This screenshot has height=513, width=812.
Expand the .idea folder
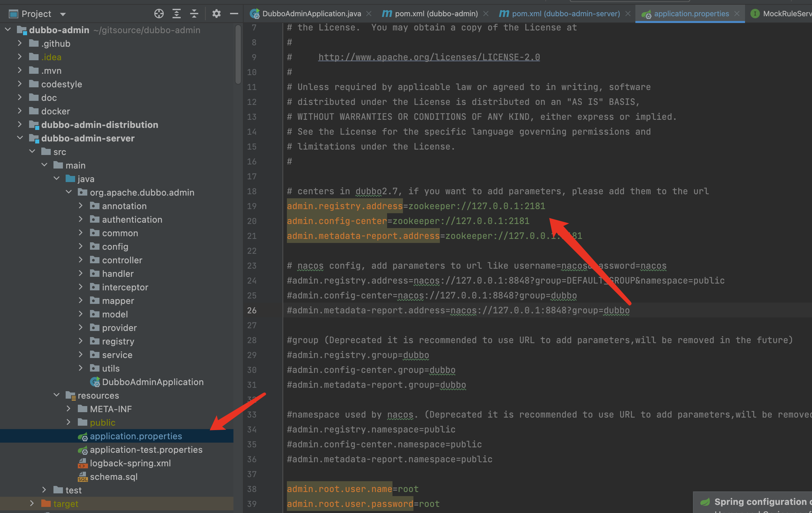(20, 57)
